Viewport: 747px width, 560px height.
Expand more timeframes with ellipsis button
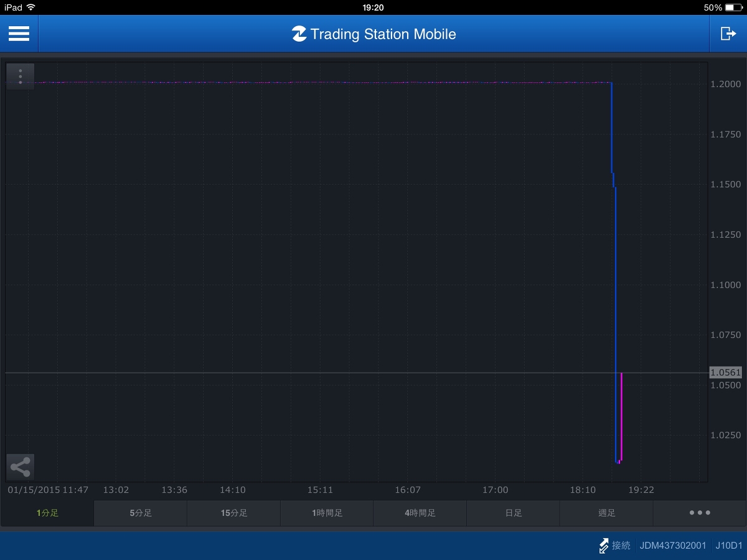700,513
